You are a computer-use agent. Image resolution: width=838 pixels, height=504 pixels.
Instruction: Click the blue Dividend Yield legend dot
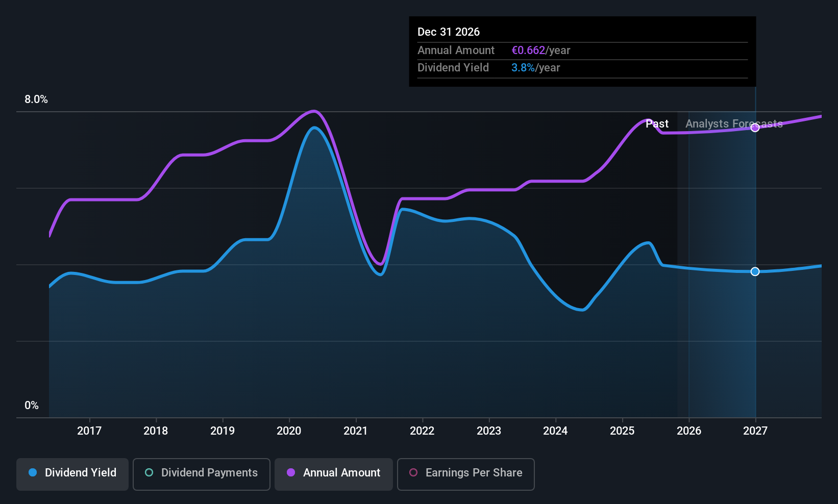[x=32, y=473]
